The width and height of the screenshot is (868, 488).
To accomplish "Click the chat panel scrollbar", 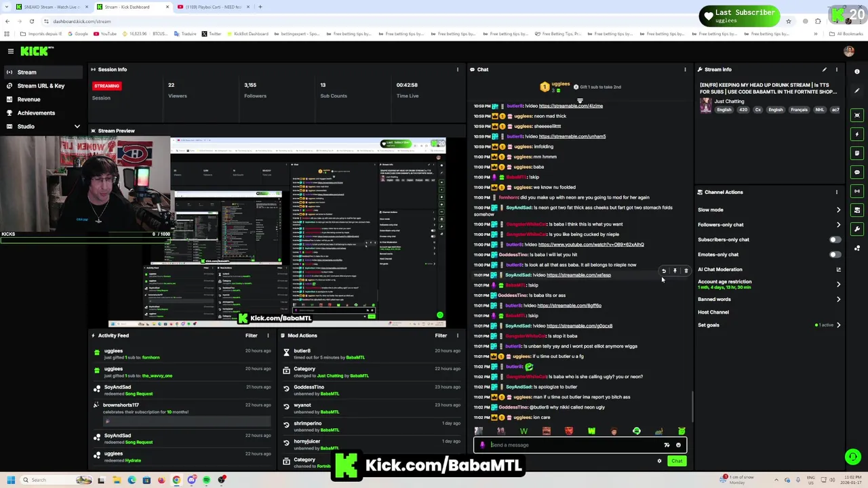I will click(x=692, y=405).
